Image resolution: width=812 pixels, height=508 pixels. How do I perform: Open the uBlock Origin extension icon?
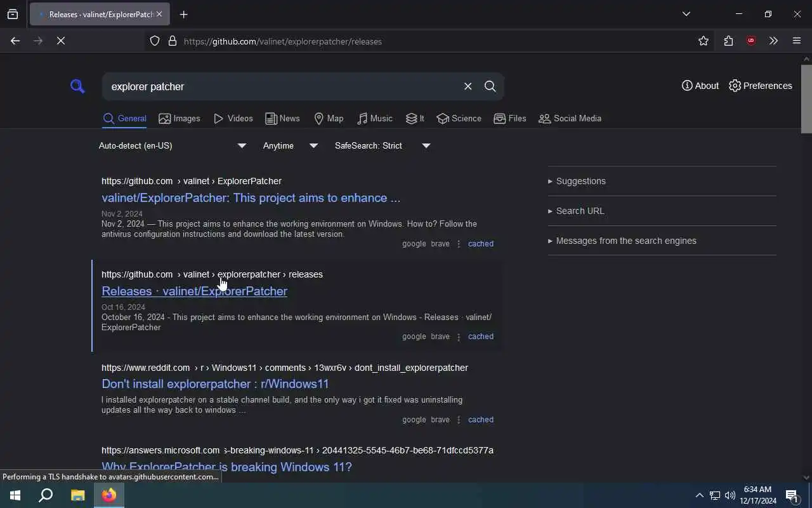pos(751,41)
